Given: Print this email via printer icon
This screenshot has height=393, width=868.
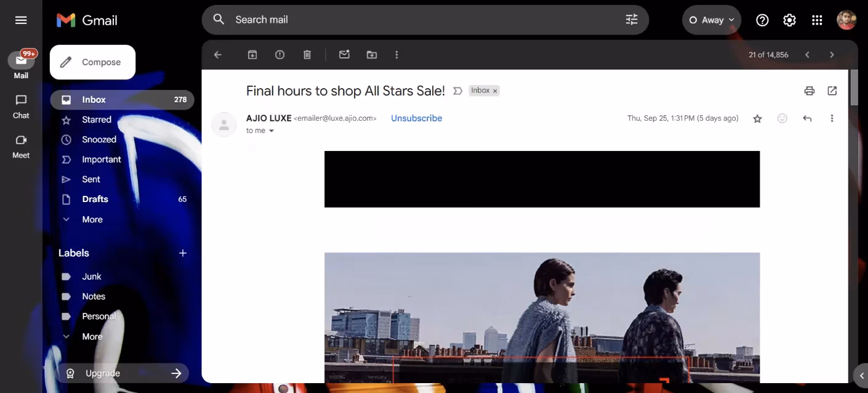Looking at the screenshot, I should coord(810,91).
